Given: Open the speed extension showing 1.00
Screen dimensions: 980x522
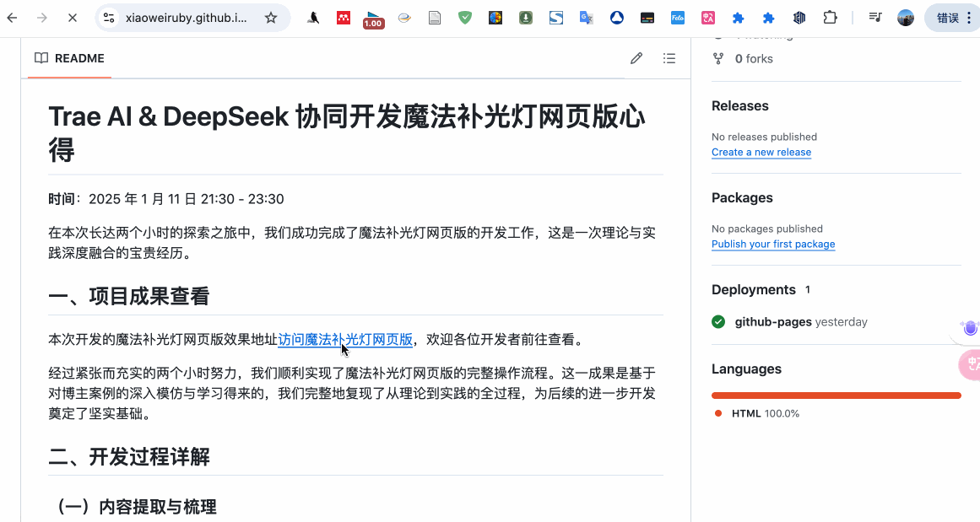Looking at the screenshot, I should point(373,19).
